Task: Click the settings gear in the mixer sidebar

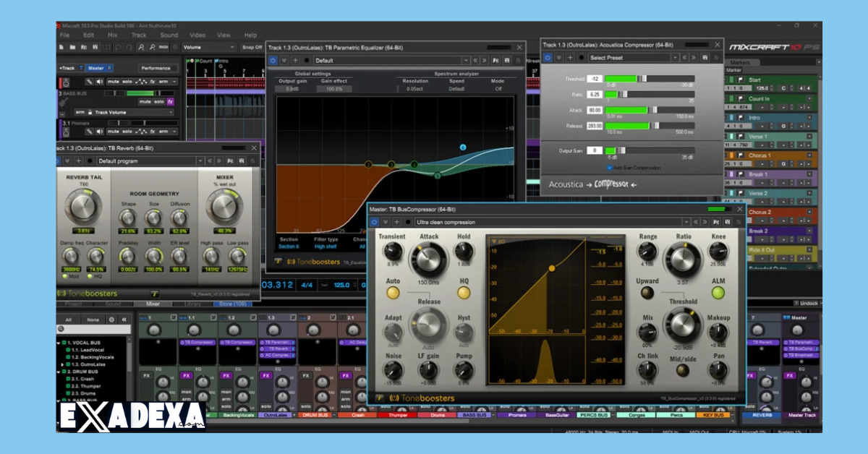Action: tap(111, 320)
